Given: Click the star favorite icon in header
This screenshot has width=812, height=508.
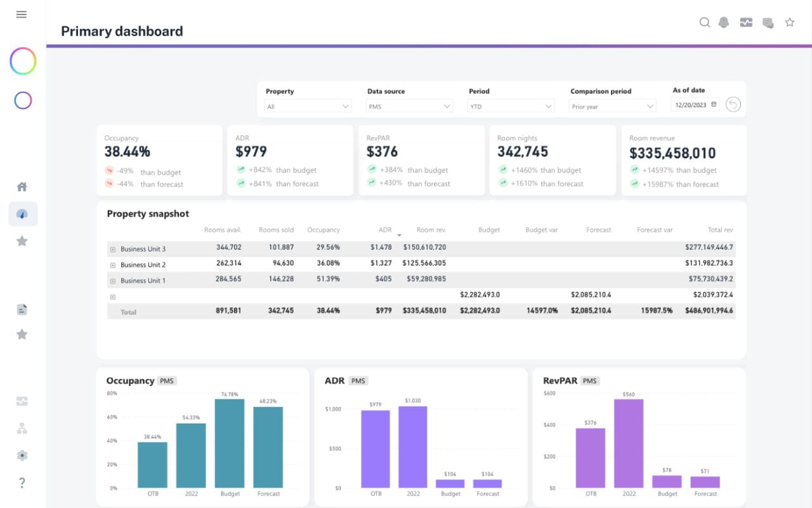Looking at the screenshot, I should point(790,23).
